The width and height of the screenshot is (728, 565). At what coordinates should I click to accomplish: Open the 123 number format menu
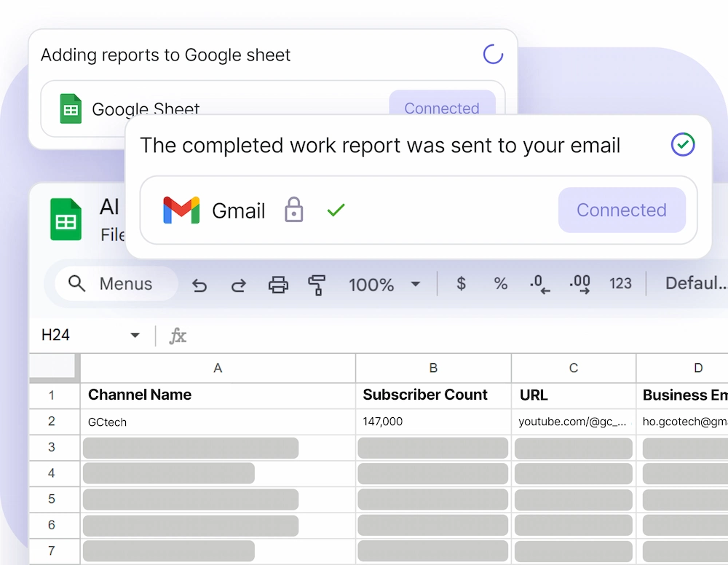(x=620, y=283)
